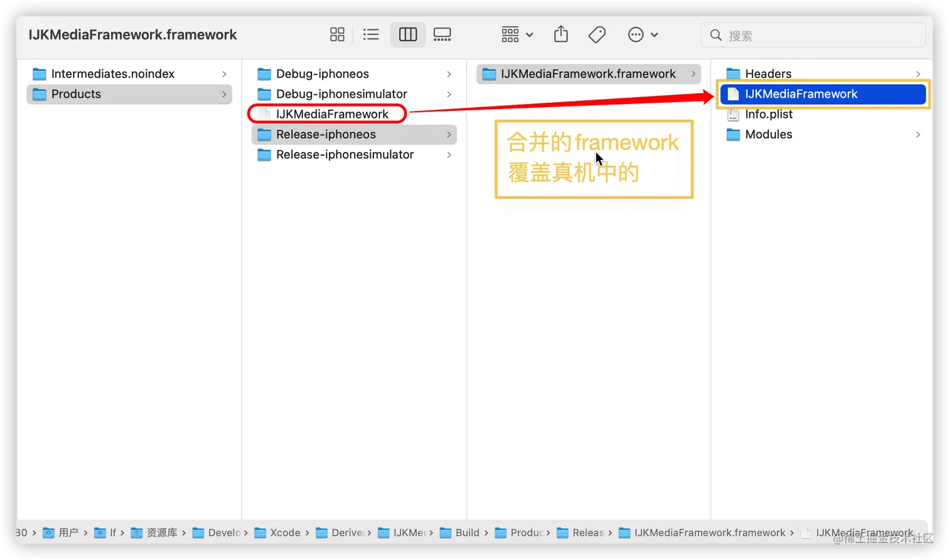
Task: Go to Developer folder in path bar
Action: (x=217, y=532)
